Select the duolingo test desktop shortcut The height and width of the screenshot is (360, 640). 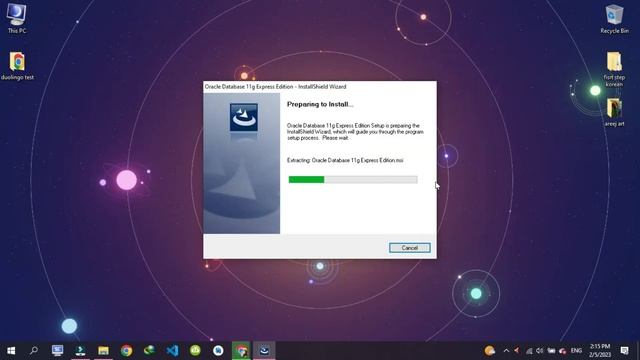coord(17,66)
